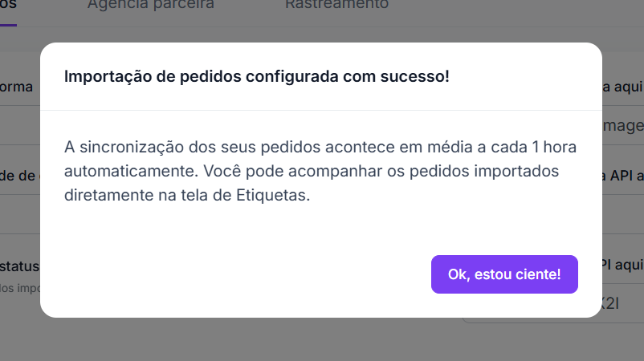Screen dimensions: 644x361
Task: Focus the partially hidden field ending in 'X2I'
Action: click(x=611, y=303)
